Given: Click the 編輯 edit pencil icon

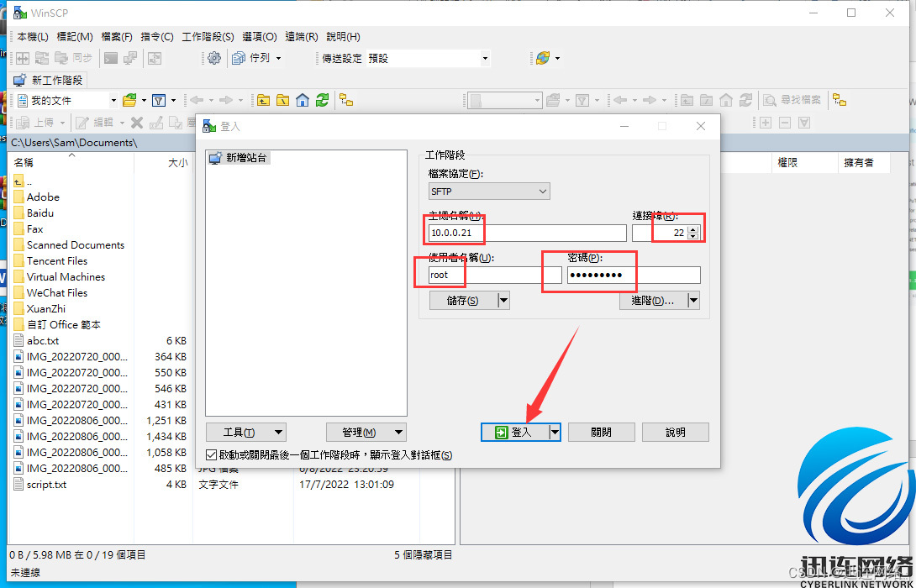Looking at the screenshot, I should (x=82, y=123).
